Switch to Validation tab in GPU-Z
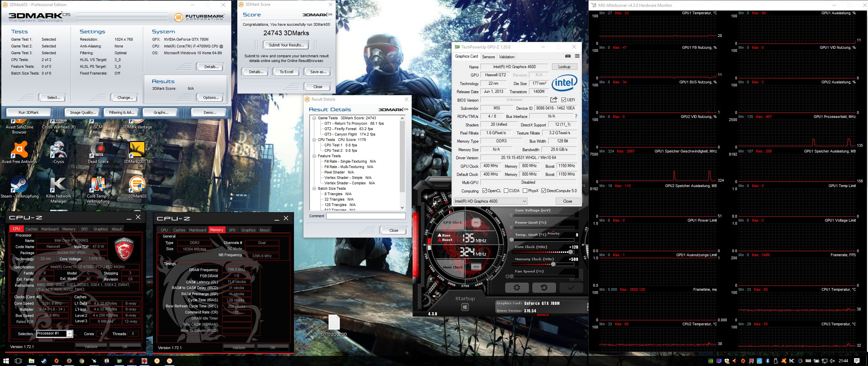 507,57
